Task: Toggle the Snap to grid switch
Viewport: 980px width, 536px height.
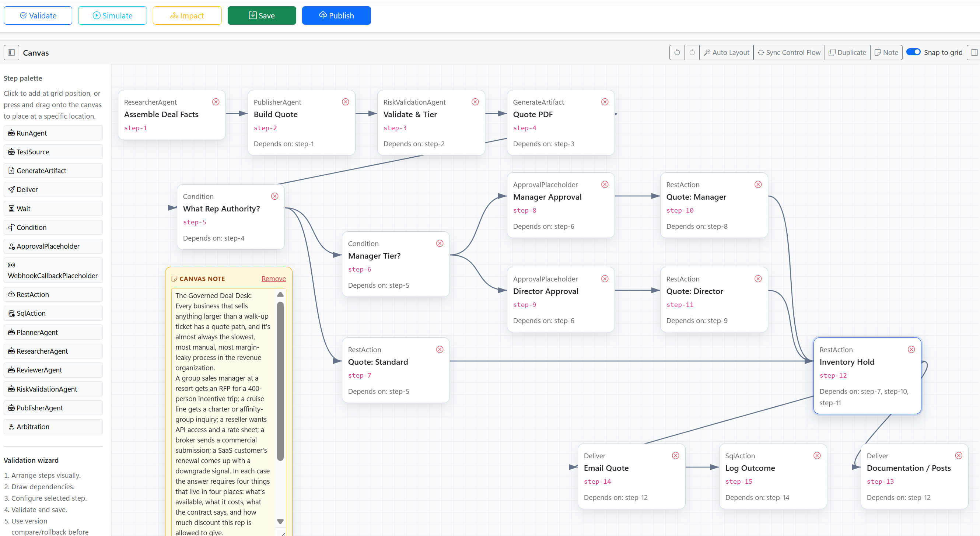Action: click(913, 52)
